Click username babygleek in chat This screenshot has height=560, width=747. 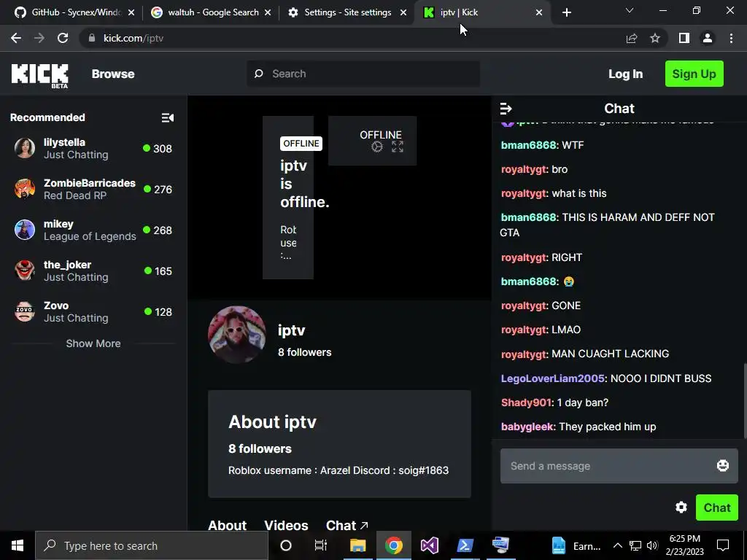click(x=527, y=427)
